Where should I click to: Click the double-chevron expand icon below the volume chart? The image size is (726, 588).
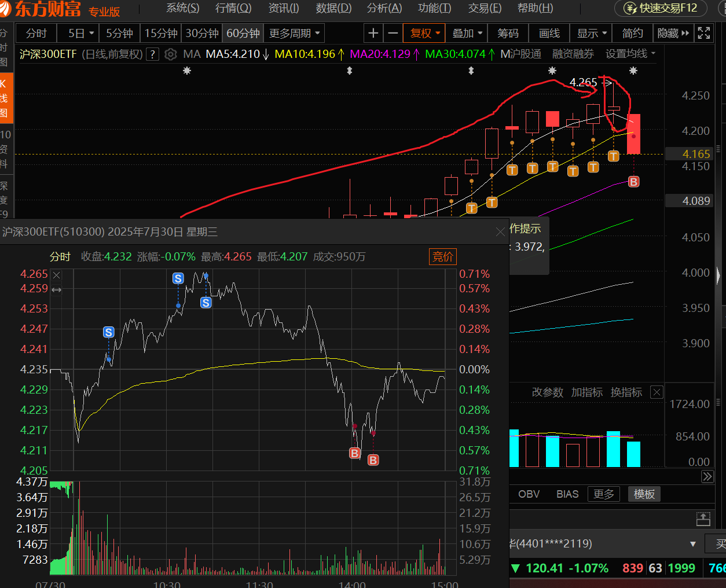tap(707, 476)
